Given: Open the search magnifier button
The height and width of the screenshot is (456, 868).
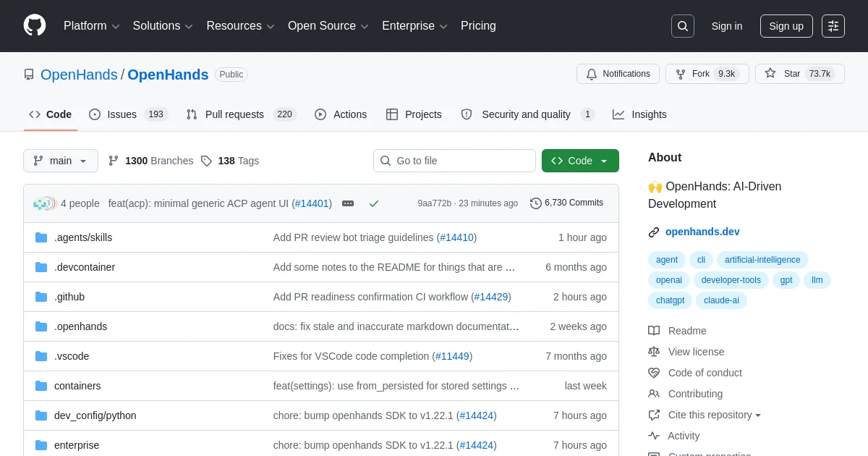Looking at the screenshot, I should 682,26.
